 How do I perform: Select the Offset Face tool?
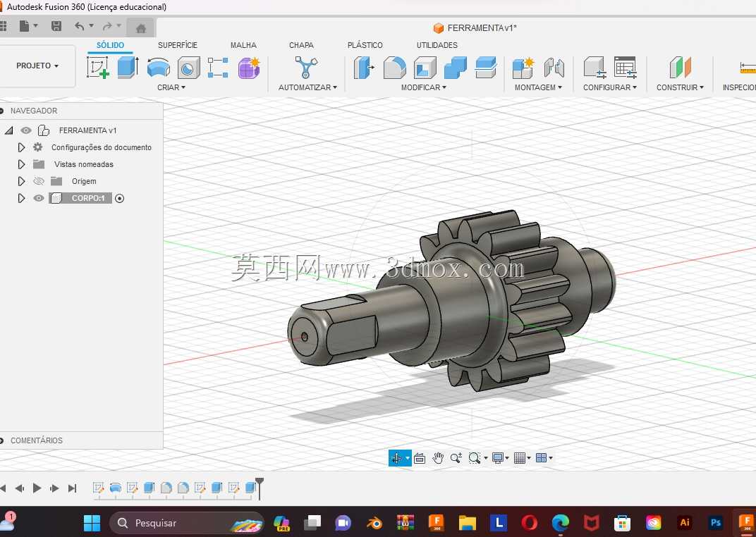485,68
